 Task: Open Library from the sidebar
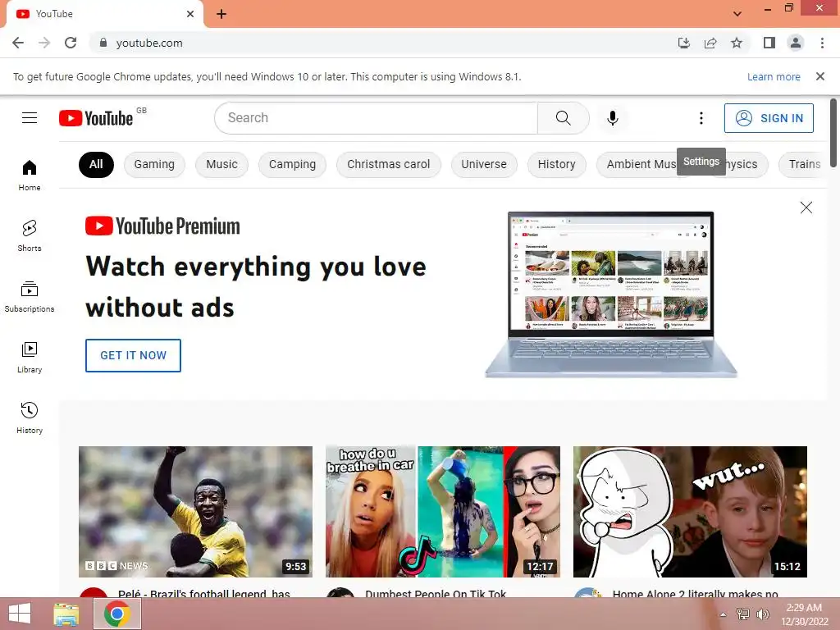point(30,358)
